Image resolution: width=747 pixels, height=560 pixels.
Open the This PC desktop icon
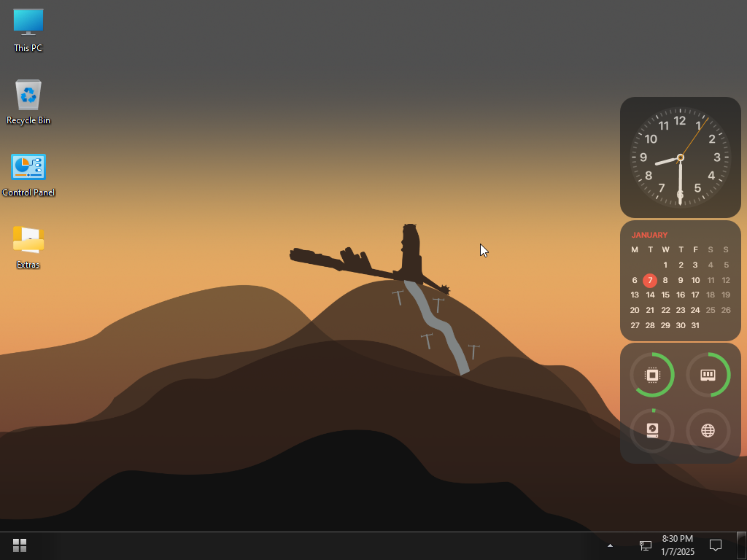pos(28,31)
